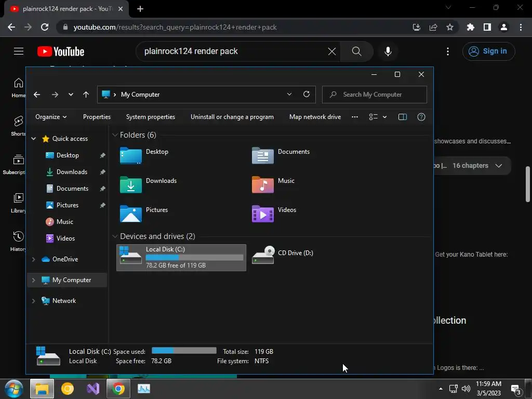Open YouTube settings three-dot menu

click(x=448, y=51)
